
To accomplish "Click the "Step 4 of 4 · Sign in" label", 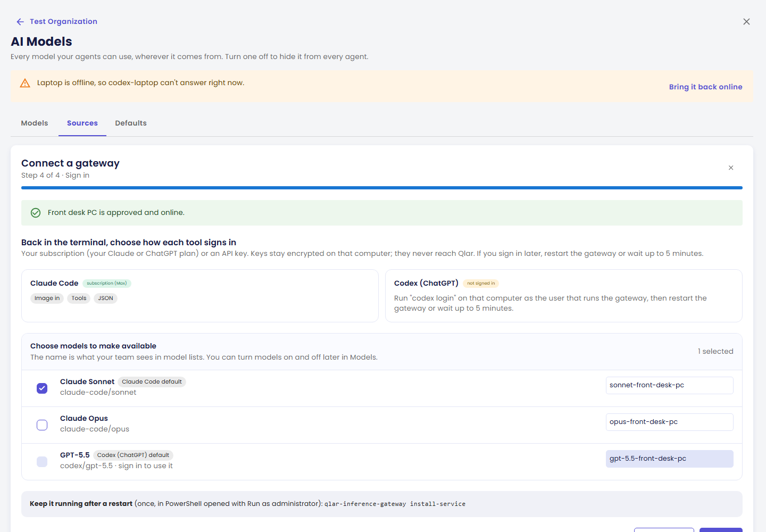I will pos(55,175).
